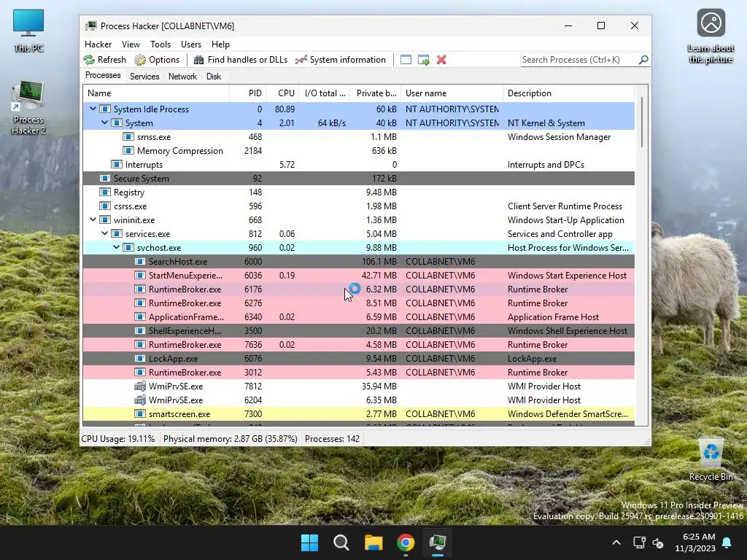747x560 pixels.
Task: Switch to the Disk tab
Action: [214, 76]
